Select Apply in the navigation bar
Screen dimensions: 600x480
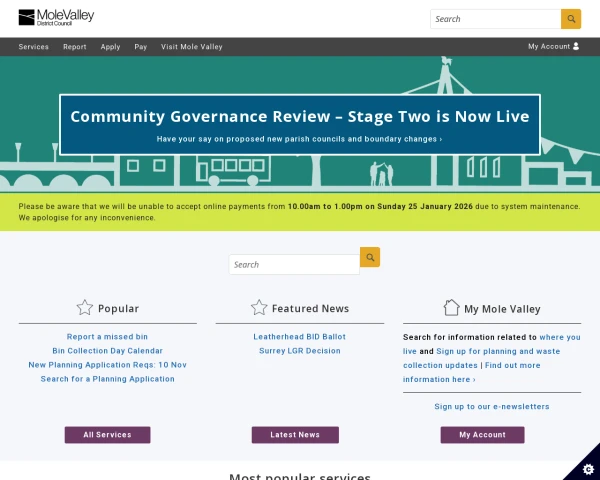pos(110,47)
